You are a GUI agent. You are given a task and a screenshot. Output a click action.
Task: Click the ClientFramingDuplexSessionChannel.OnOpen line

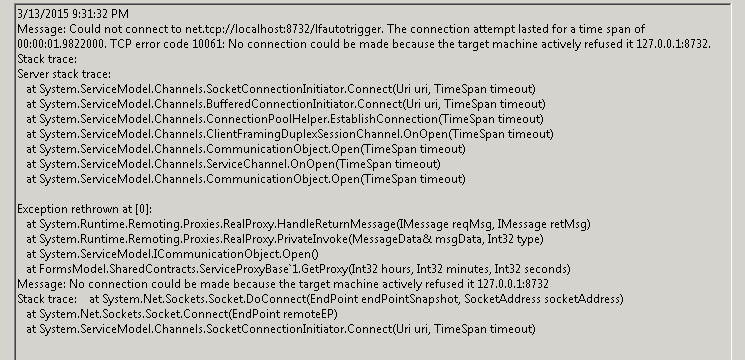tap(290, 134)
